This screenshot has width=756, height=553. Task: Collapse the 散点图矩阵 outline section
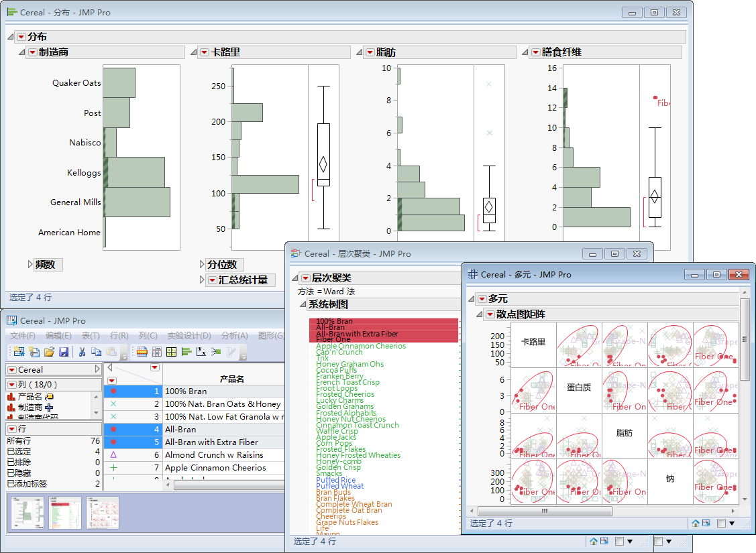479,314
